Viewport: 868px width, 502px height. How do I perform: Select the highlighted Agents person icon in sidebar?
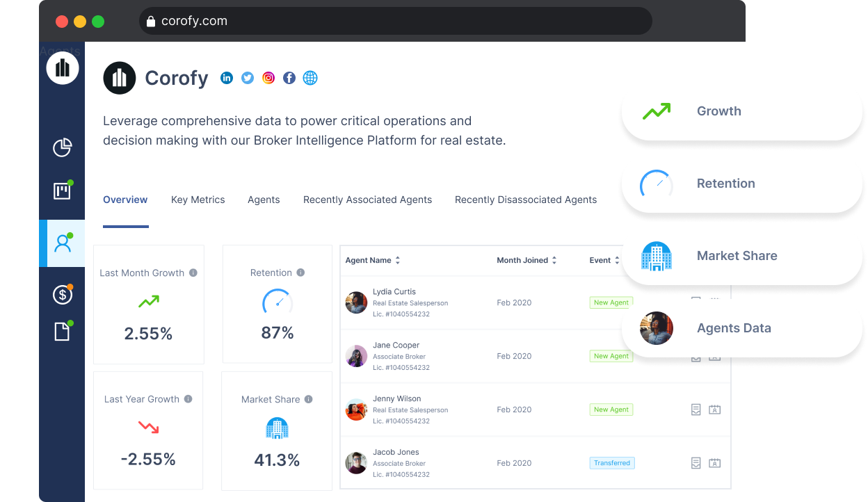[x=61, y=243]
